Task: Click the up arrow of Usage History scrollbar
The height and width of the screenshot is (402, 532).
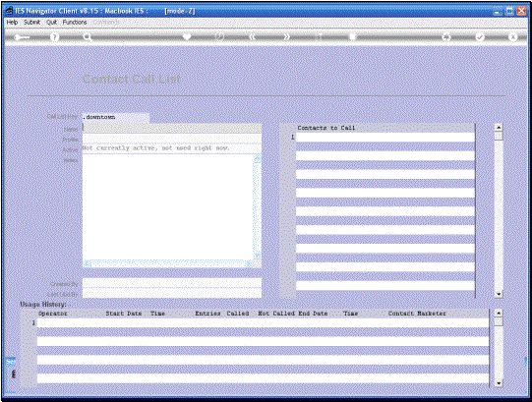Action: [x=499, y=313]
